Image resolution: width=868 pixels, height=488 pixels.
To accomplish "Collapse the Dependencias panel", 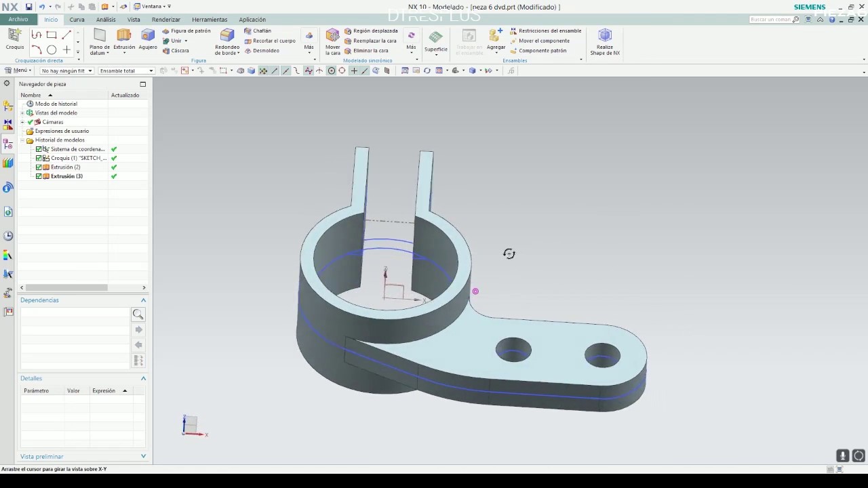I will tap(143, 300).
